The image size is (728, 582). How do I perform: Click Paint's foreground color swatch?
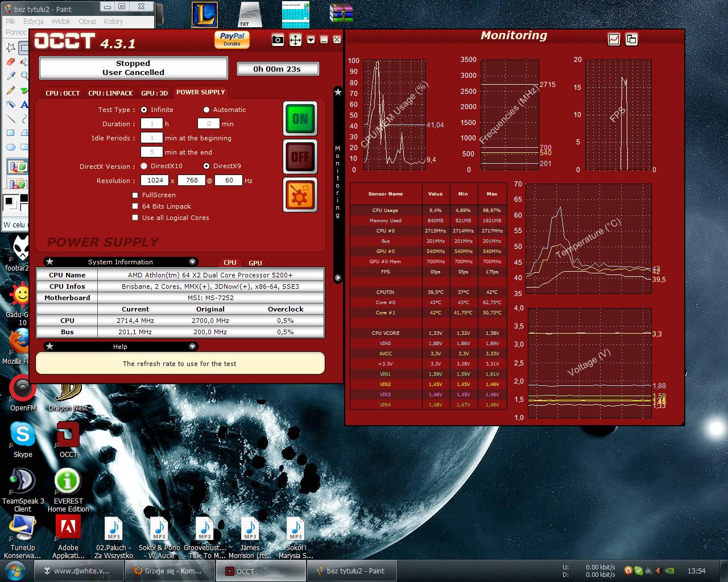[x=8, y=201]
